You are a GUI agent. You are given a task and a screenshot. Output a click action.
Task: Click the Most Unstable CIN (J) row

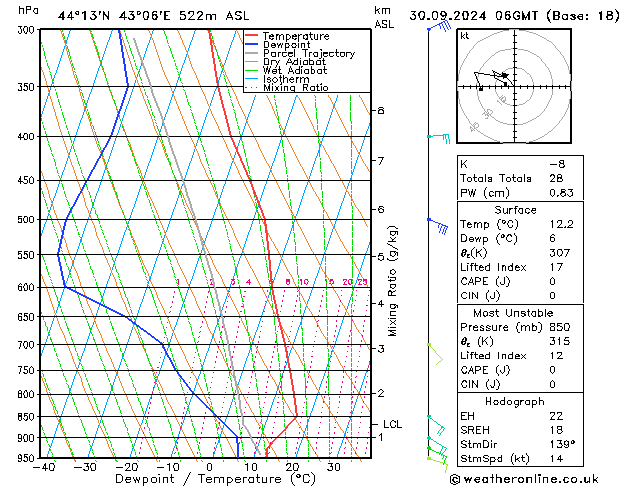520,385
